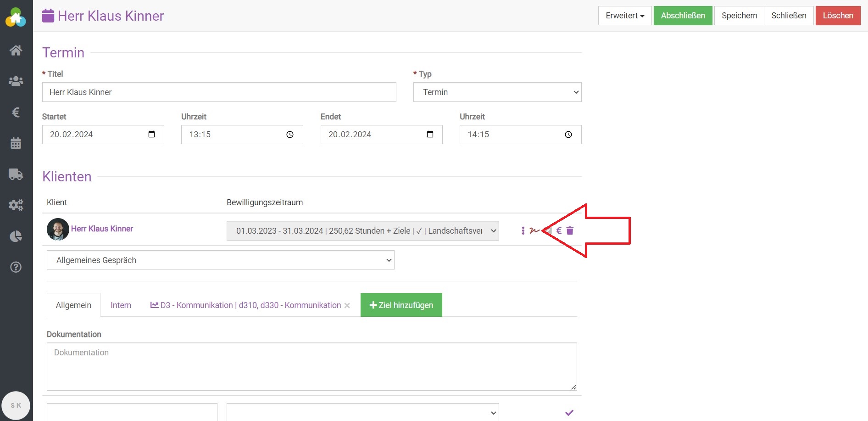868x421 pixels.
Task: Select the D3 - Kommunikation goal tab
Action: click(247, 305)
